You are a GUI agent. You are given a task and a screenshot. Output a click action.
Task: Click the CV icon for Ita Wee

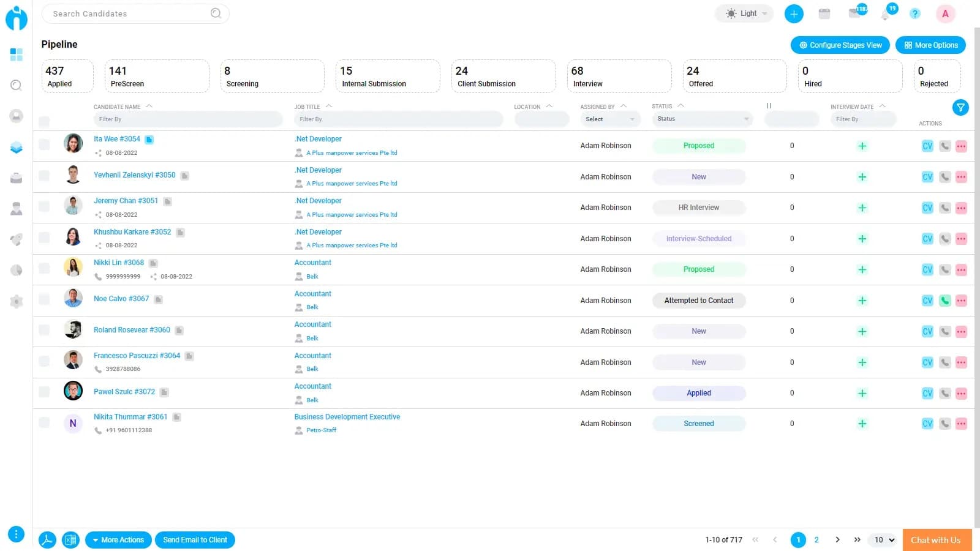[x=927, y=146]
